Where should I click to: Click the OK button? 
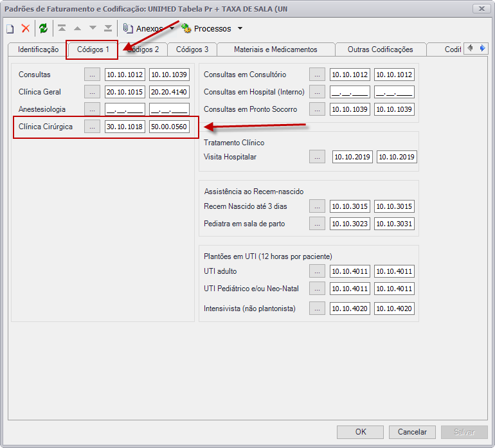tap(360, 432)
